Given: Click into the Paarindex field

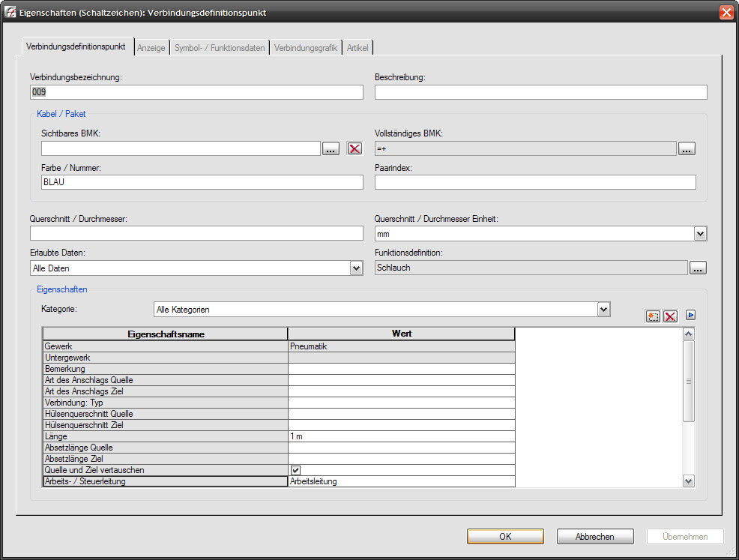Looking at the screenshot, I should pos(535,182).
